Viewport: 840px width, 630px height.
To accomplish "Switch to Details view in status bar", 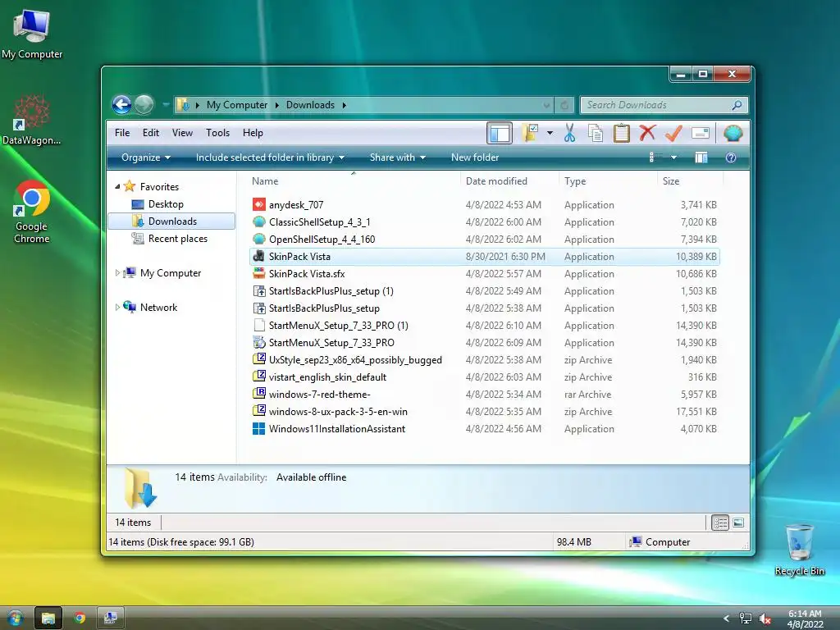I will 720,523.
